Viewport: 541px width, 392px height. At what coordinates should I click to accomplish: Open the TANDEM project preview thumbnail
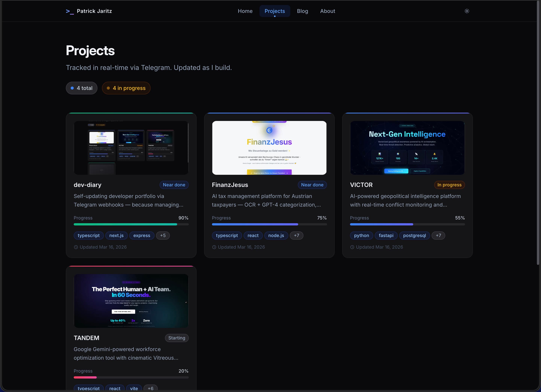point(131,301)
